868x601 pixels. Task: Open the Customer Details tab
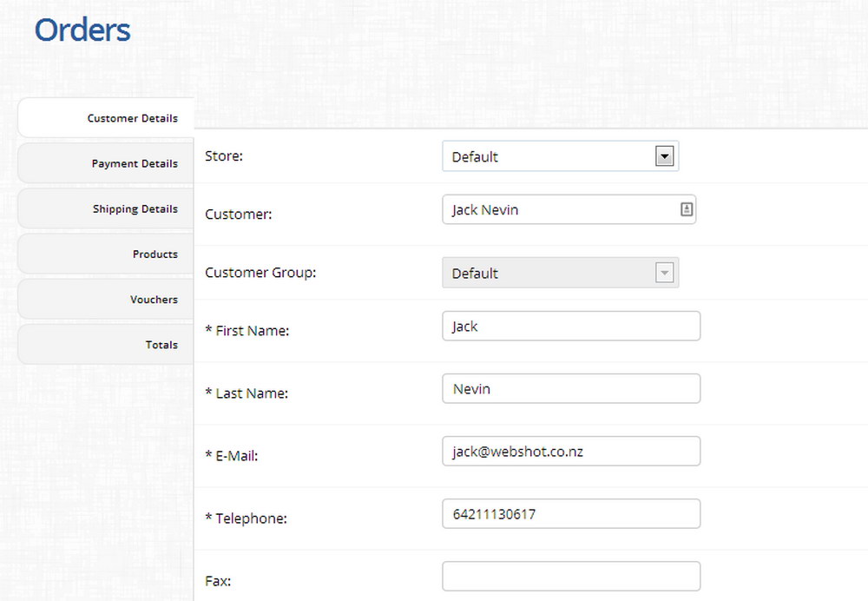(106, 118)
